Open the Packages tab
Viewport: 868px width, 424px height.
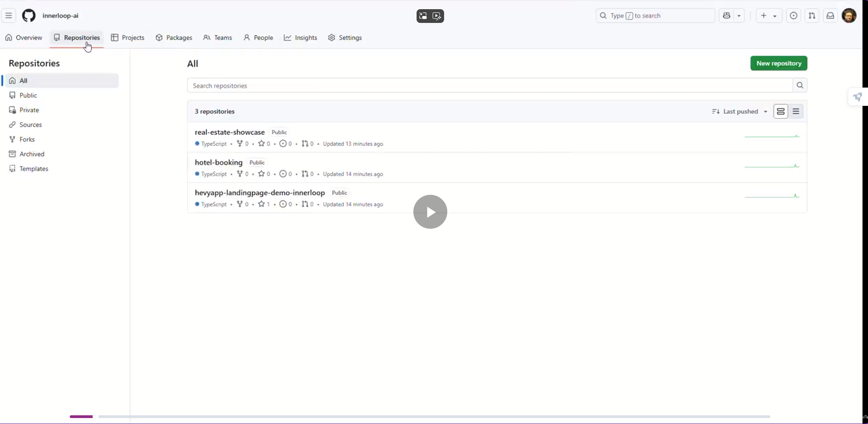pyautogui.click(x=174, y=38)
